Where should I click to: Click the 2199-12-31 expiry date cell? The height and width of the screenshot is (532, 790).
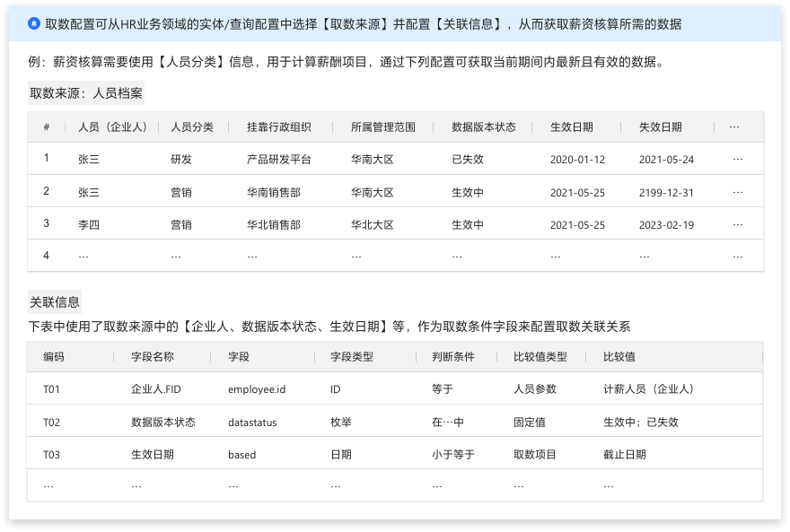[x=666, y=192]
